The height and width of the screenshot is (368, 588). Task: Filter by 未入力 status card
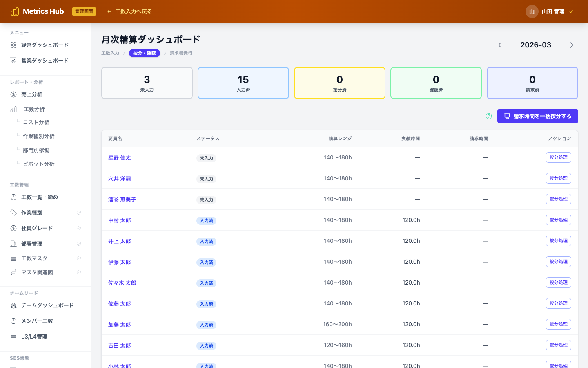(147, 83)
